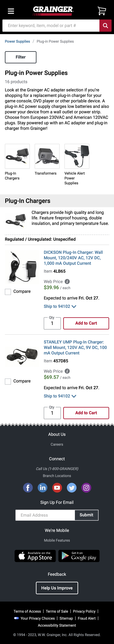
Task: Add the DICKSON charger to cart
Action: tap(86, 323)
